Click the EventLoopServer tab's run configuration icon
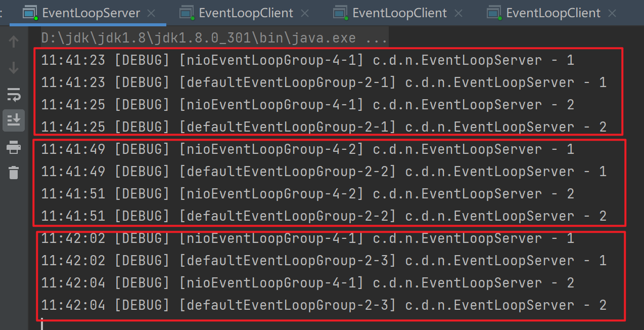The image size is (644, 330). [30, 13]
